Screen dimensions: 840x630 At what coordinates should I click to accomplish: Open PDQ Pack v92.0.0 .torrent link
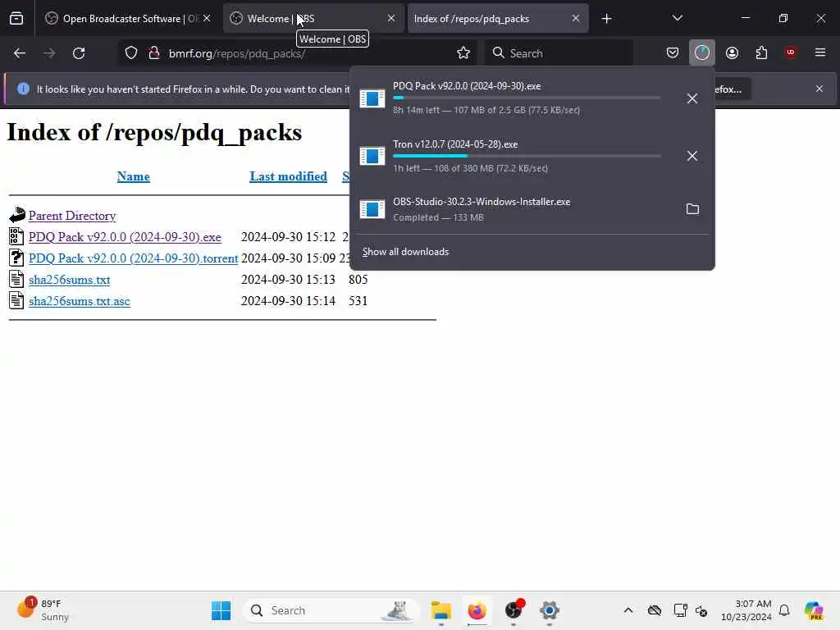click(x=134, y=258)
